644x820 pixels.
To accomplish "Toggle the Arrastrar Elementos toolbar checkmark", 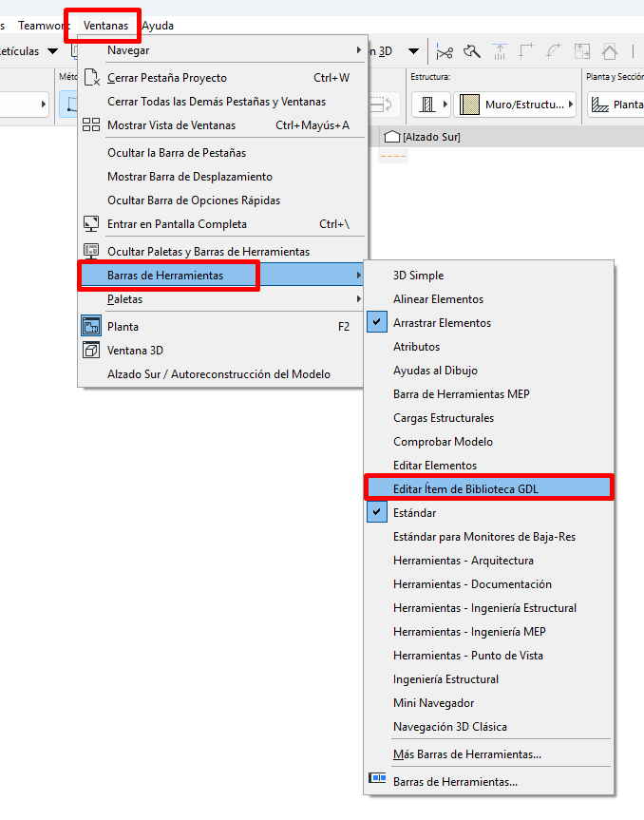I will (x=376, y=322).
